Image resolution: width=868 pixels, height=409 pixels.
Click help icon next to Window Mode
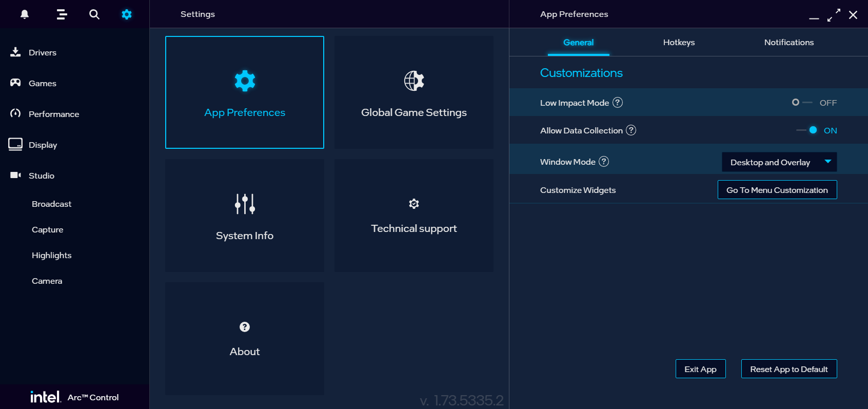pyautogui.click(x=604, y=162)
